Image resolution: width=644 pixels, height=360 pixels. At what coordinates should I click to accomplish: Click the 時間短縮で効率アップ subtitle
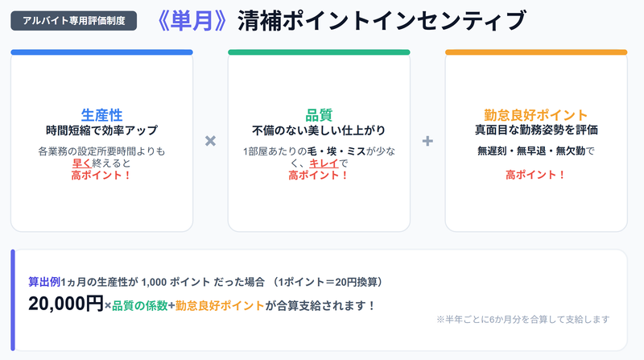(102, 130)
